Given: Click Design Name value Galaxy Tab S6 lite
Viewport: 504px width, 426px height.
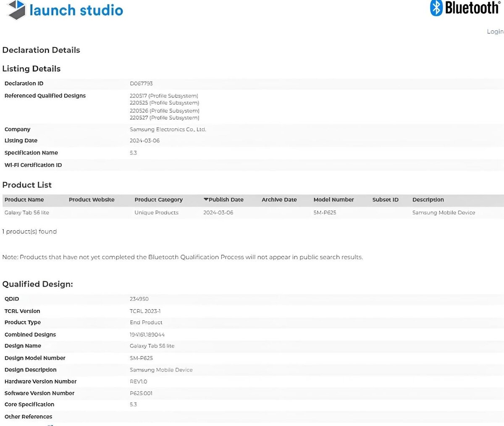Looking at the screenshot, I should pyautogui.click(x=152, y=346).
